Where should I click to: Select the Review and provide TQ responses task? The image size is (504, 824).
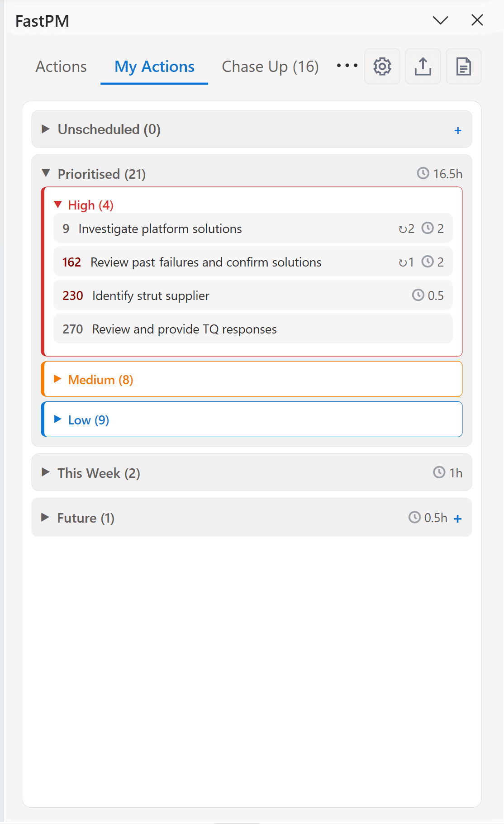tap(184, 329)
